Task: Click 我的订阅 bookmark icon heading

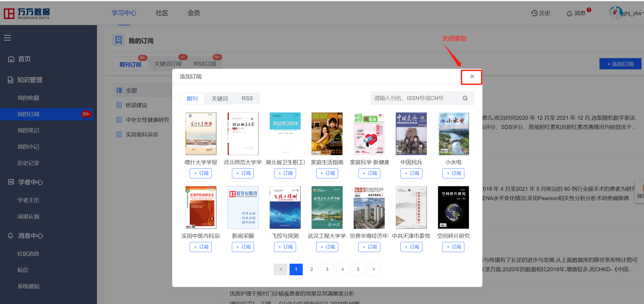Action: click(119, 40)
